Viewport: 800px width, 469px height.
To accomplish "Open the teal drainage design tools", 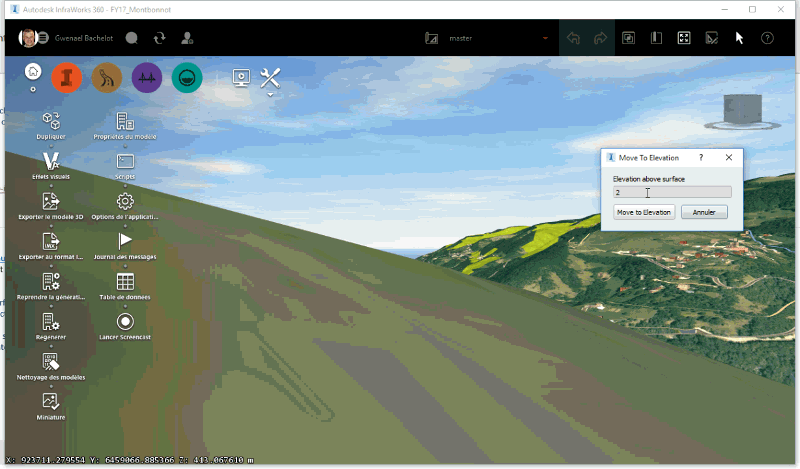I will 187,77.
